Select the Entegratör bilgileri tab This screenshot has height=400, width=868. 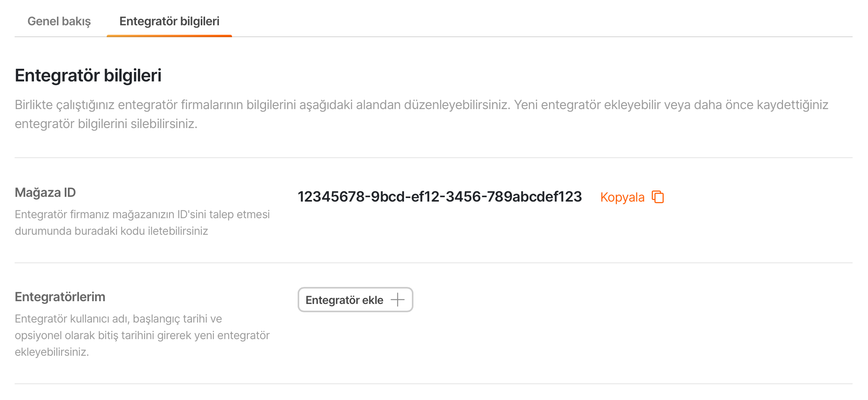coord(169,21)
